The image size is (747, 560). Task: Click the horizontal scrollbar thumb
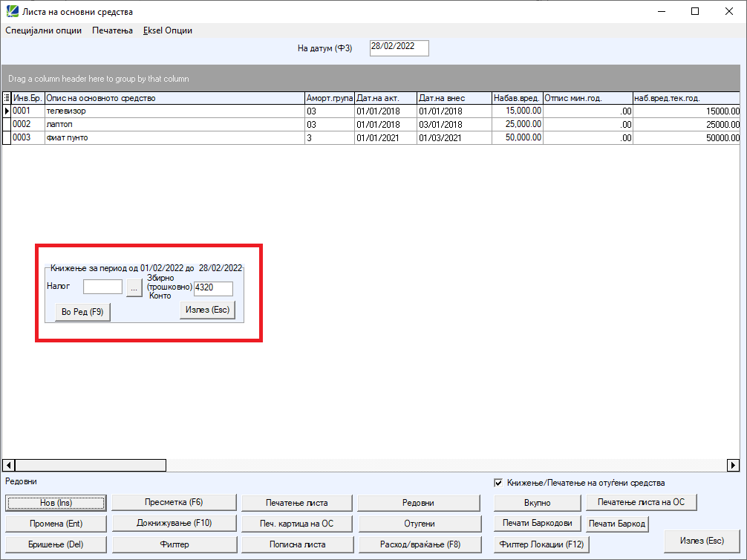(x=91, y=465)
